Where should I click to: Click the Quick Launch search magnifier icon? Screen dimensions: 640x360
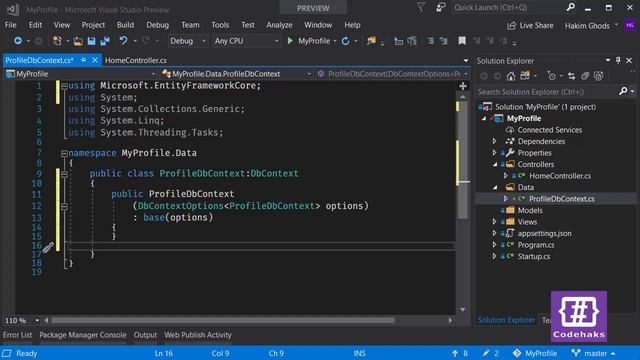(571, 7)
